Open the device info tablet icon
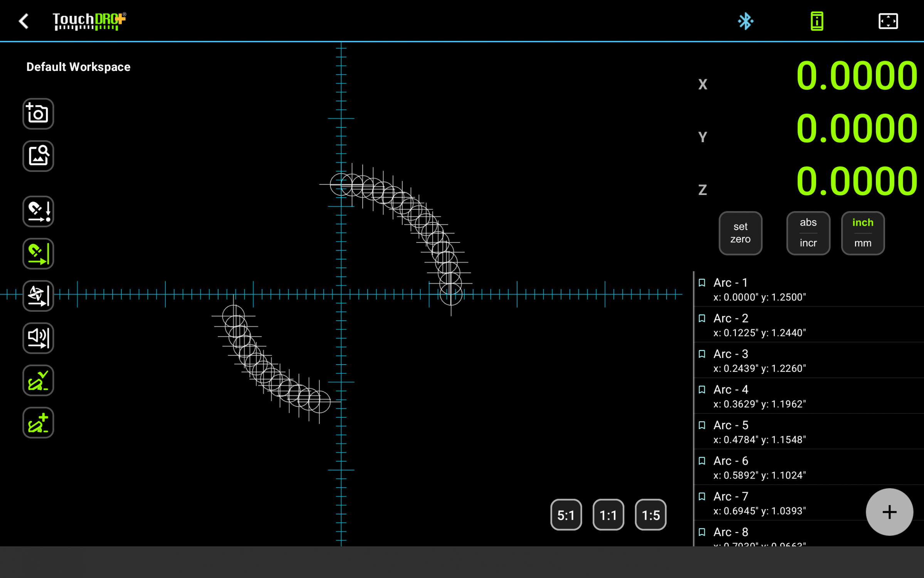The image size is (924, 578). [x=817, y=21]
